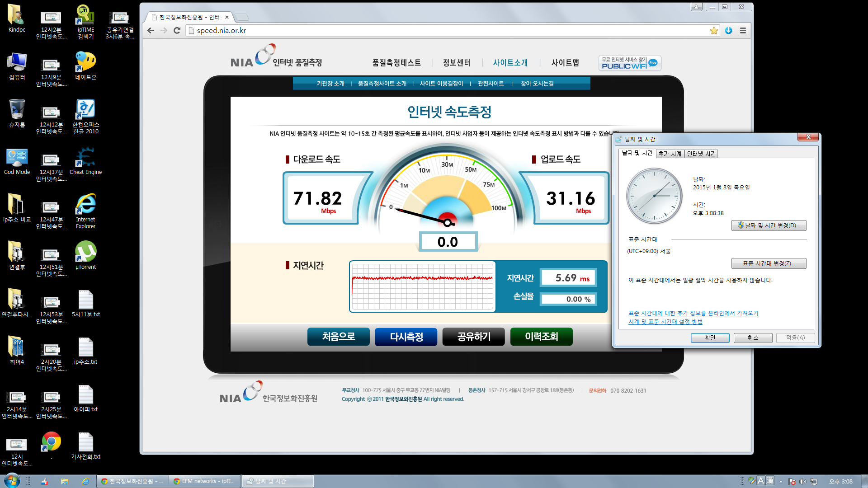Screen dimensions: 868x488
Task: Open the Chrome shortcut on the desktop
Action: coord(51,442)
